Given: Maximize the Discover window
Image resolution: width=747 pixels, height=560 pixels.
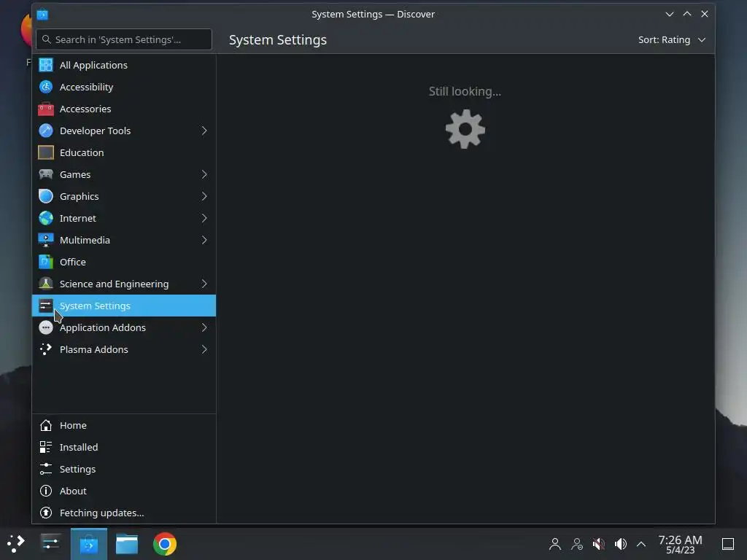Looking at the screenshot, I should click(x=687, y=15).
